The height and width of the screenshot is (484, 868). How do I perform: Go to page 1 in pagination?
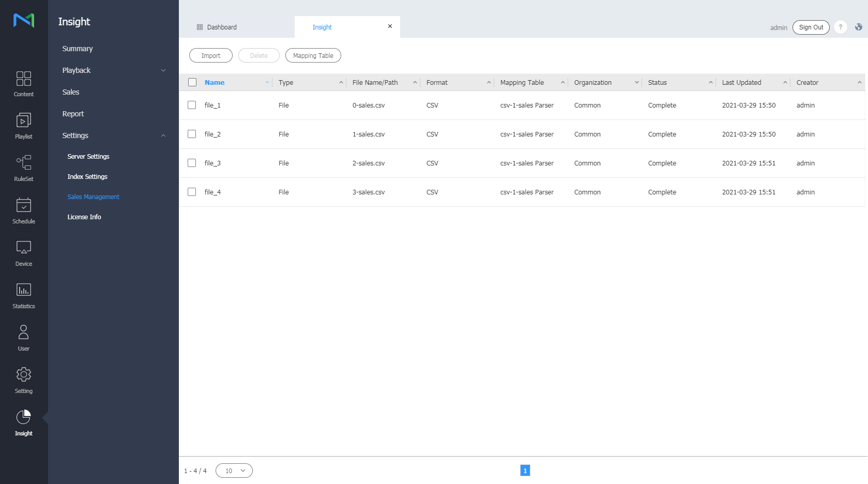(x=525, y=471)
